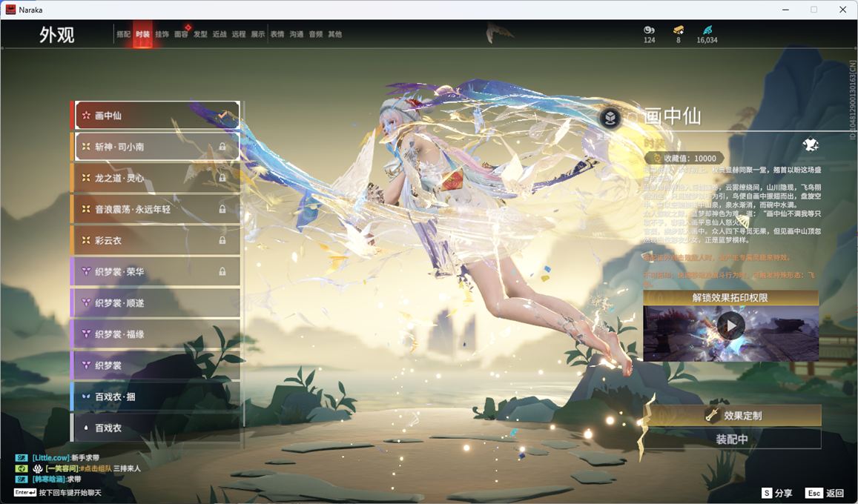Click the 3D cube icon beside 画中仙 title
Image resolution: width=858 pixels, height=504 pixels.
610,118
